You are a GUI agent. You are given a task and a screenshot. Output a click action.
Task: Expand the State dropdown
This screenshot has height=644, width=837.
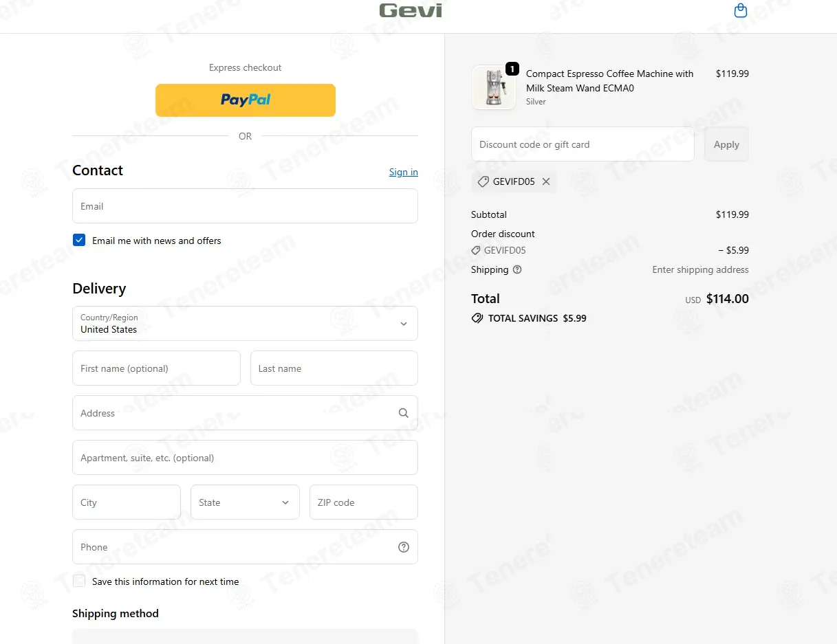pyautogui.click(x=245, y=502)
